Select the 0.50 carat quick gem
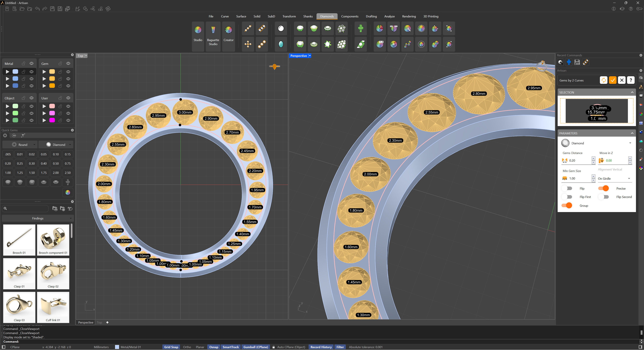The height and width of the screenshot is (350, 644). (x=56, y=163)
